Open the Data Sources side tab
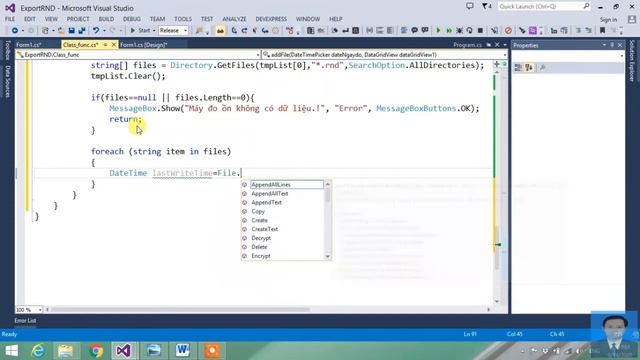The image size is (640, 360). point(7,81)
